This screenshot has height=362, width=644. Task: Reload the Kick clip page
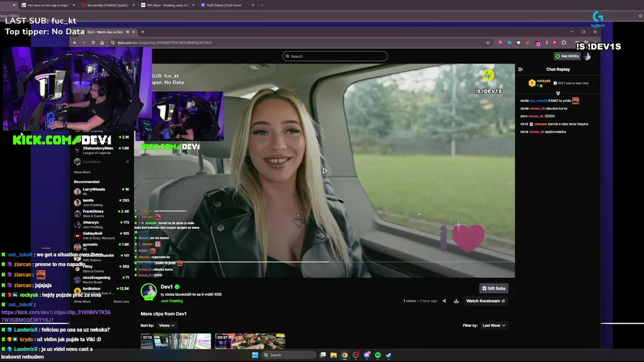[93, 43]
